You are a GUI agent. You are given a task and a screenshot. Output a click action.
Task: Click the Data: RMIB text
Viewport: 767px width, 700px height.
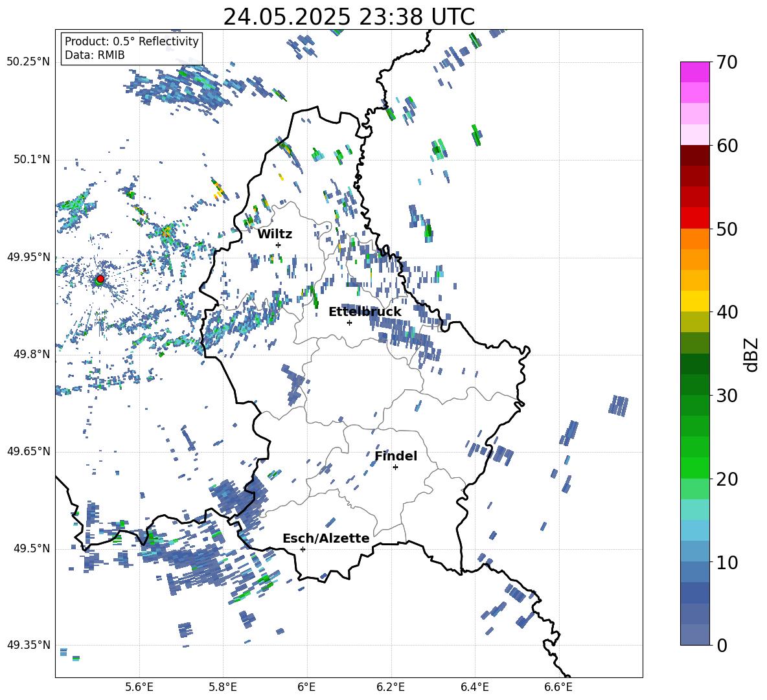click(95, 55)
